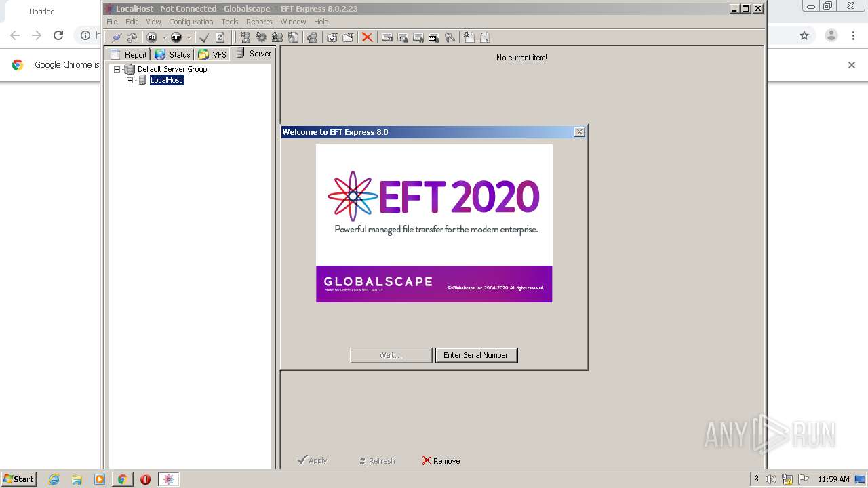Image resolution: width=868 pixels, height=488 pixels.
Task: Click the SSH key toolbar icon
Action: click(x=434, y=37)
